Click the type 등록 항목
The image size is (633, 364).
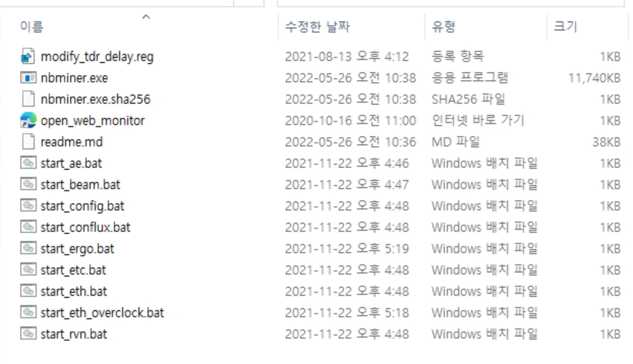click(x=457, y=56)
